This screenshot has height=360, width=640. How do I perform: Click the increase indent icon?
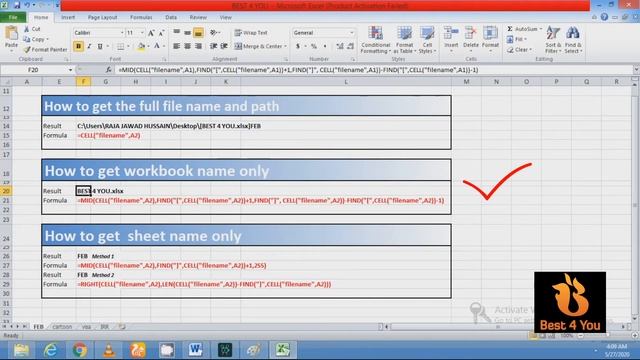224,46
